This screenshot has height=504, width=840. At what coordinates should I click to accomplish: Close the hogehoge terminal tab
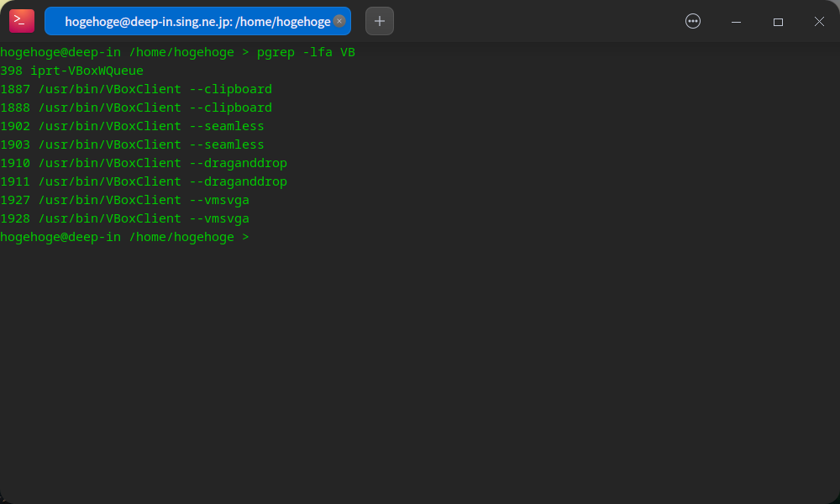(x=339, y=21)
